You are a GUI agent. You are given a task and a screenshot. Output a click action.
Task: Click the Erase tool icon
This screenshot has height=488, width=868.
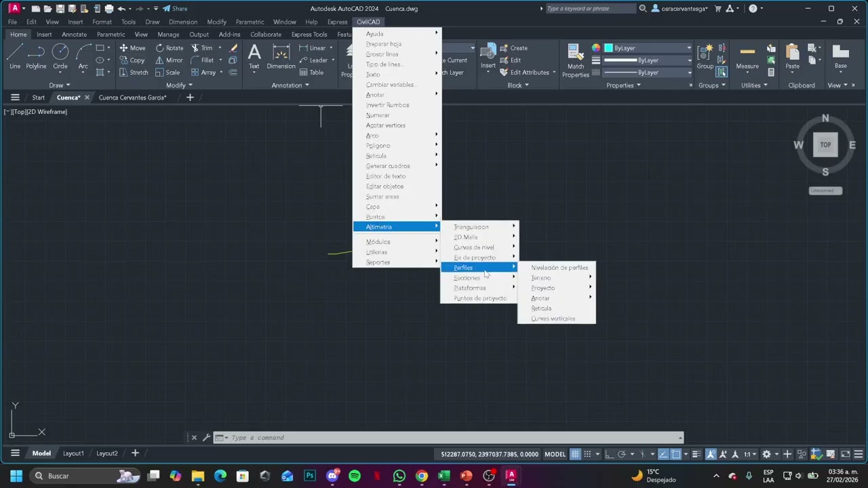[233, 48]
